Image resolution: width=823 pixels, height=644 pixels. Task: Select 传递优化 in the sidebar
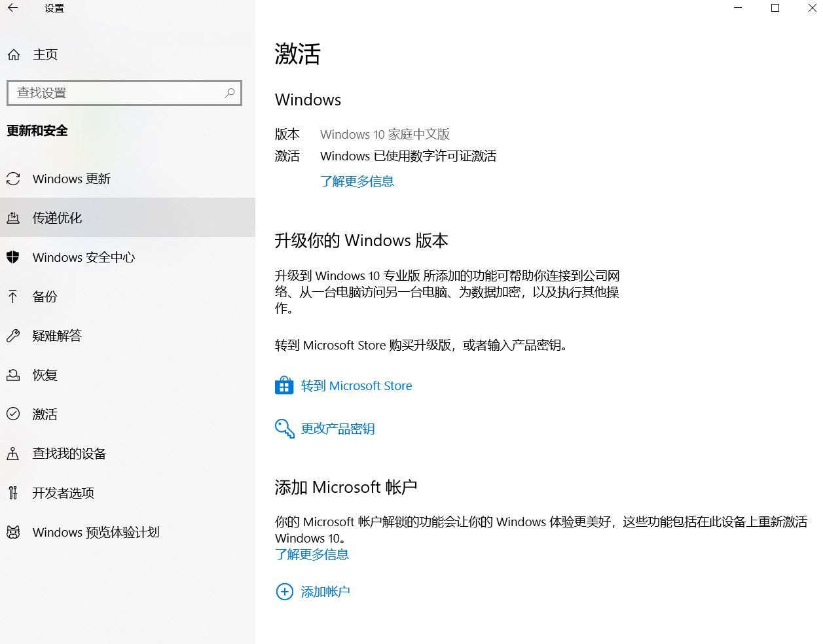[128, 218]
